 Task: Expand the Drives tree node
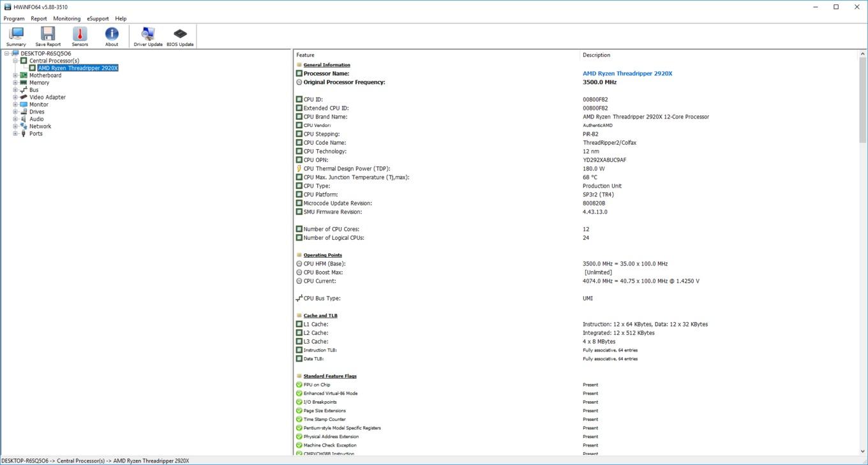click(x=15, y=112)
